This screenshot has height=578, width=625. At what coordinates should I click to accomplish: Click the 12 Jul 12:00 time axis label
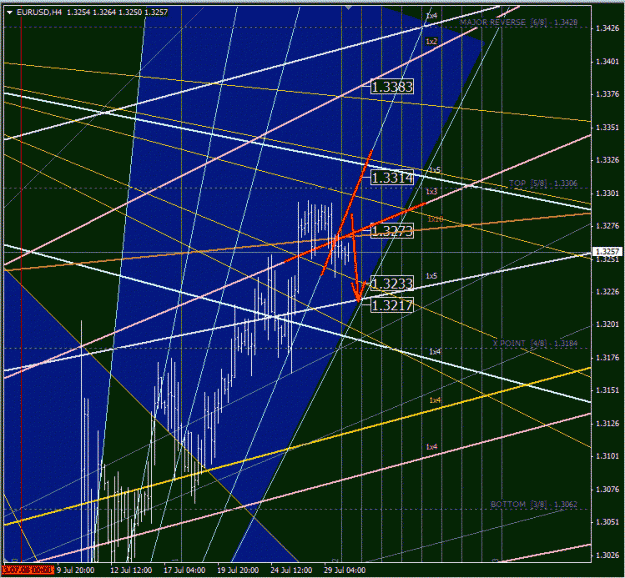coord(131,570)
